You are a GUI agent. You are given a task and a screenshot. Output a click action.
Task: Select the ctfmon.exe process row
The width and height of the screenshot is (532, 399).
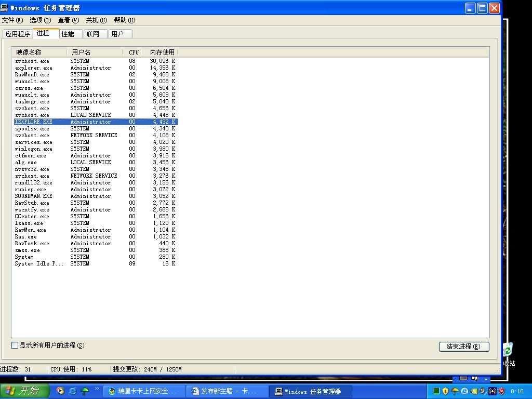[x=96, y=156]
